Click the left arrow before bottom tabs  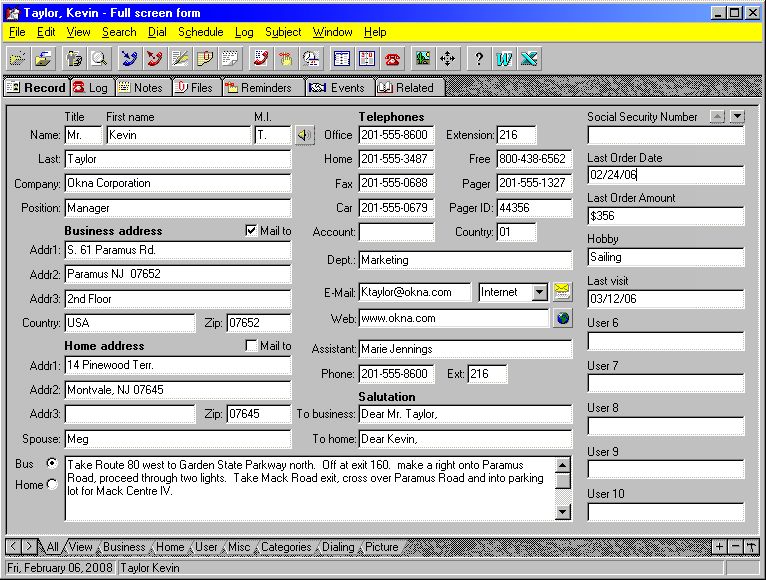pos(13,546)
